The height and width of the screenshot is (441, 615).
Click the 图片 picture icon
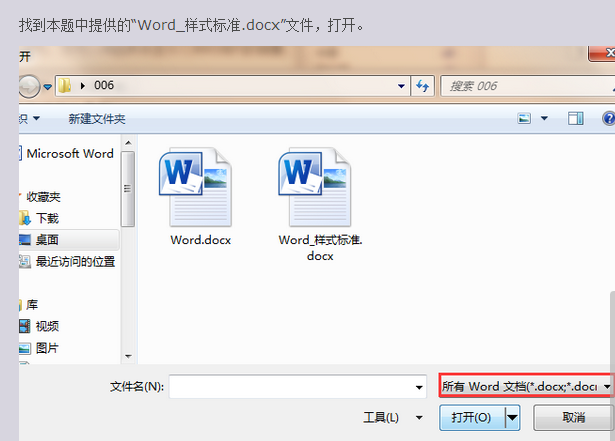click(x=25, y=348)
